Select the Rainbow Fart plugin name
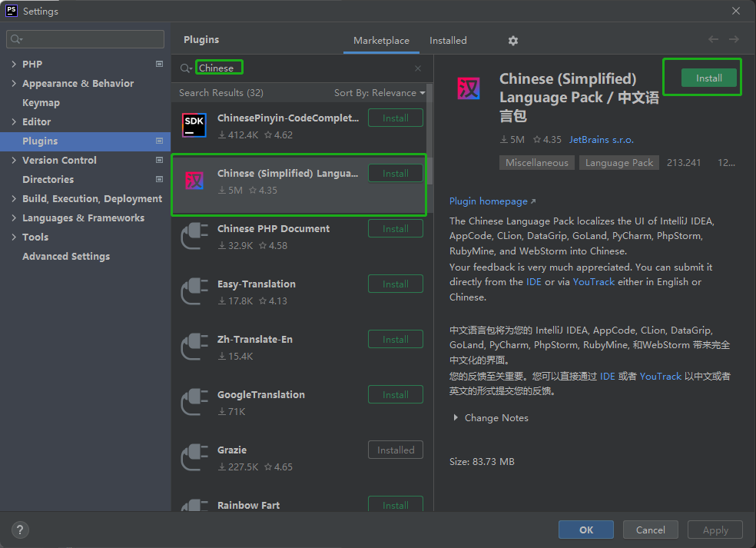 click(248, 505)
